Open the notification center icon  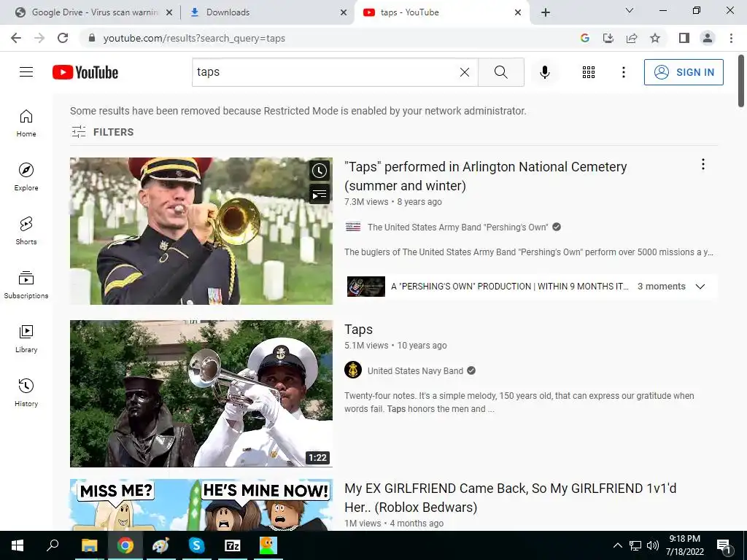point(724,545)
